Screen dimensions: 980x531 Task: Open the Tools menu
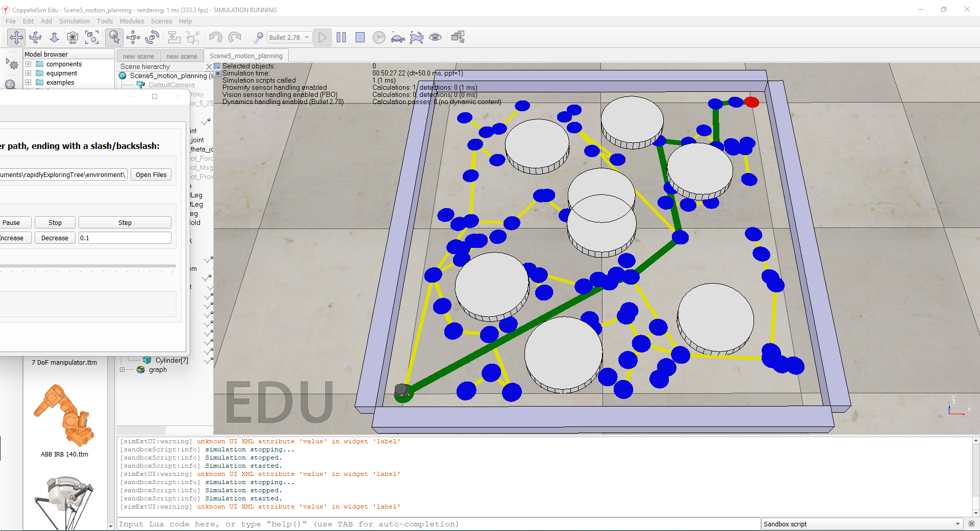[x=105, y=21]
